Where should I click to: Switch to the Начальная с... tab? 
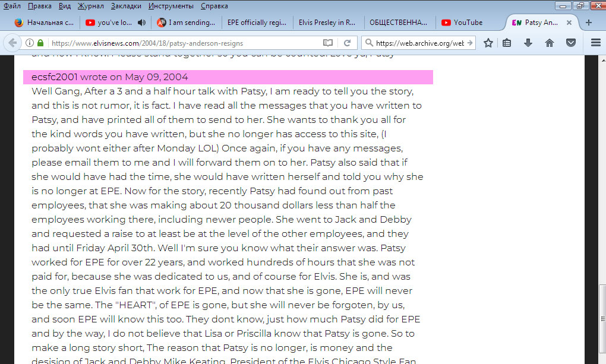click(x=44, y=23)
